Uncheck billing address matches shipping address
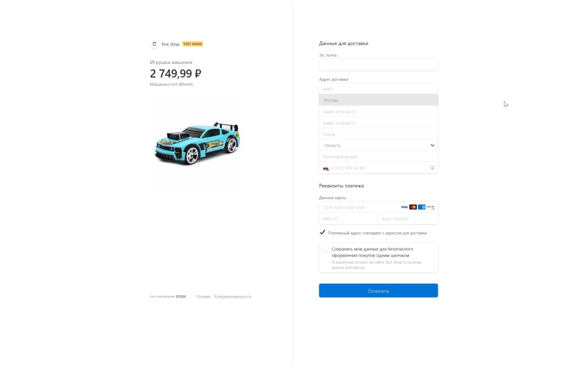Viewport: 588px width, 368px height. [x=322, y=232]
